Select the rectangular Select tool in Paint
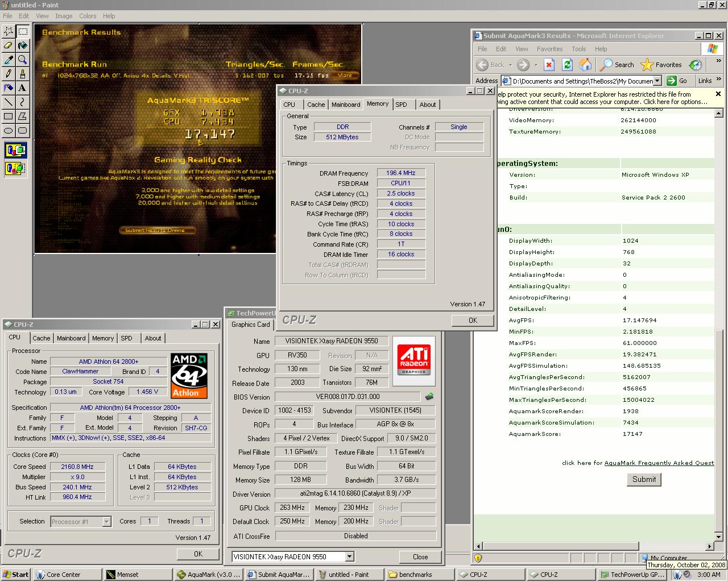This screenshot has width=728, height=582. pyautogui.click(x=23, y=31)
